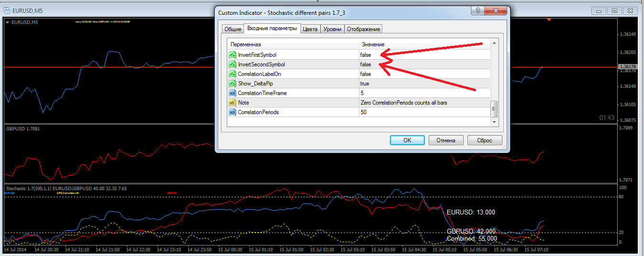Open the Отображение tab
The height and width of the screenshot is (256, 644).
click(x=364, y=29)
